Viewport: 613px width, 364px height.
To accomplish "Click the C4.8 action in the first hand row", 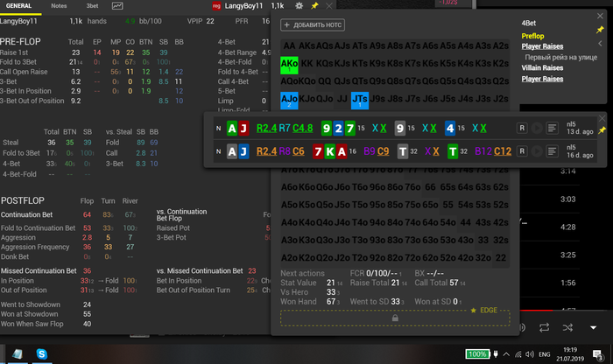I will tap(303, 128).
